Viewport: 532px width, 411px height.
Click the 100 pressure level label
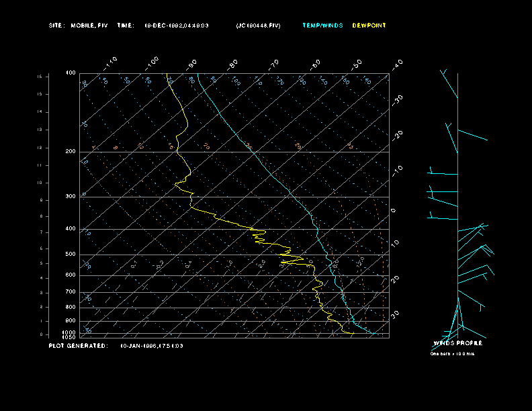click(71, 73)
